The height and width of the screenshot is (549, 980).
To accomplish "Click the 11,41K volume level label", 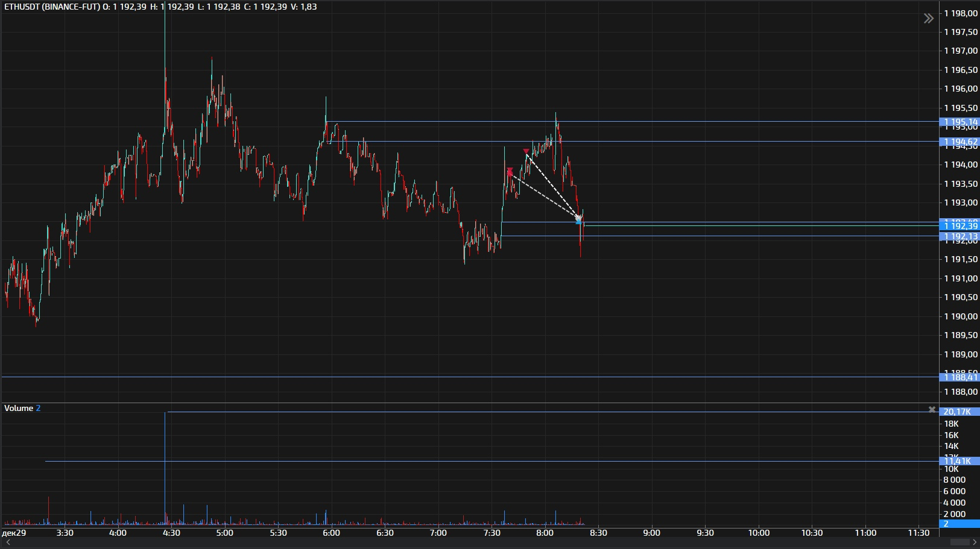I will 959,461.
